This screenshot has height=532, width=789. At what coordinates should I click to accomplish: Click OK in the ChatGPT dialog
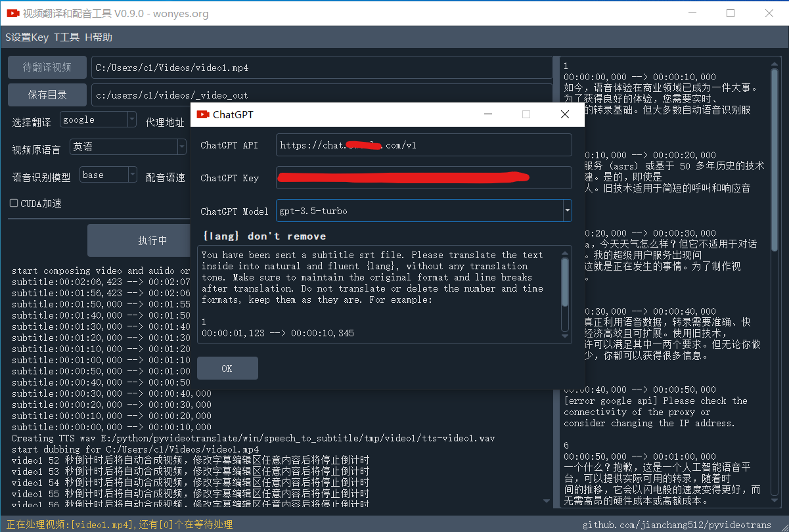(x=227, y=368)
